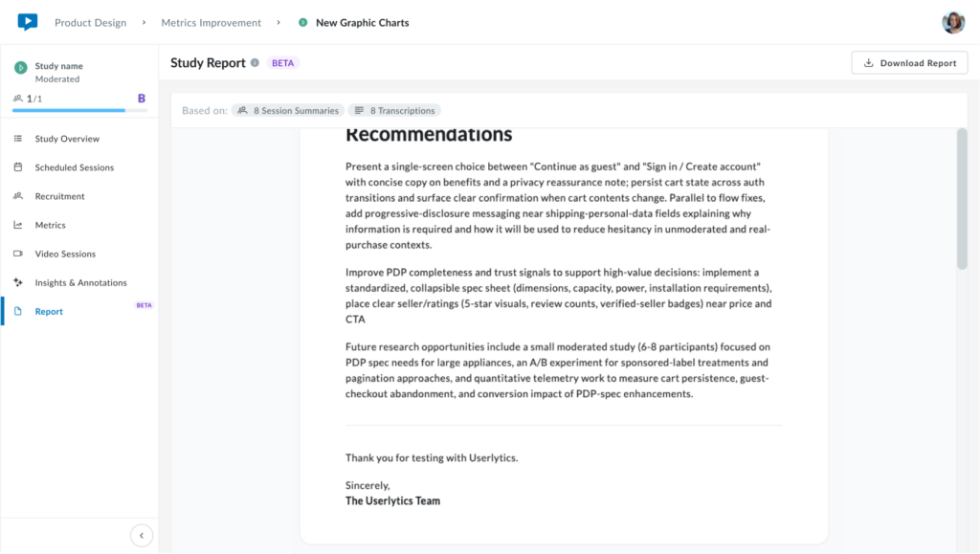The width and height of the screenshot is (980, 554).
Task: Click the green play icon beside Study name
Action: click(21, 67)
